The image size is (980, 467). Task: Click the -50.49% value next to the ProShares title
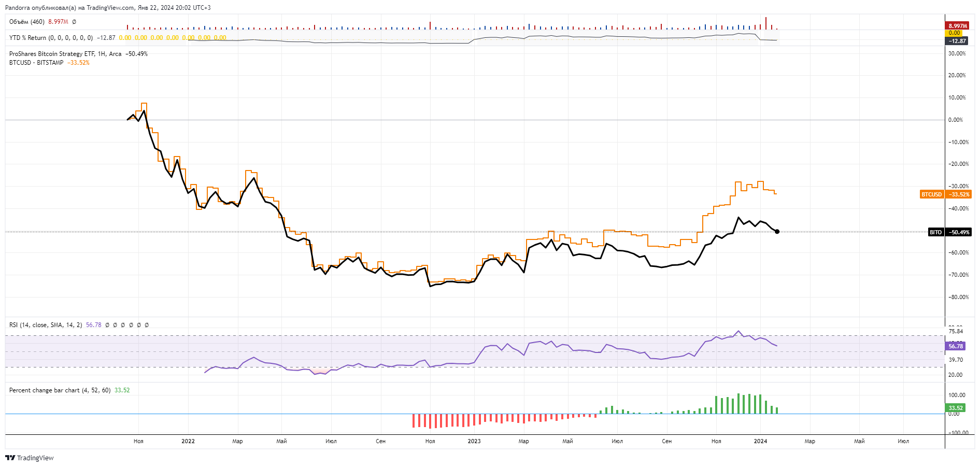coord(136,54)
